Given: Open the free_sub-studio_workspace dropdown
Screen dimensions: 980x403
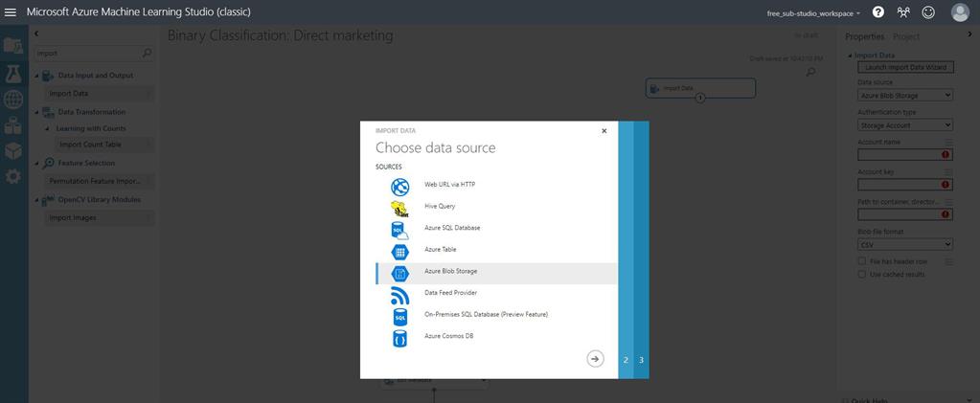Looking at the screenshot, I should click(x=813, y=13).
